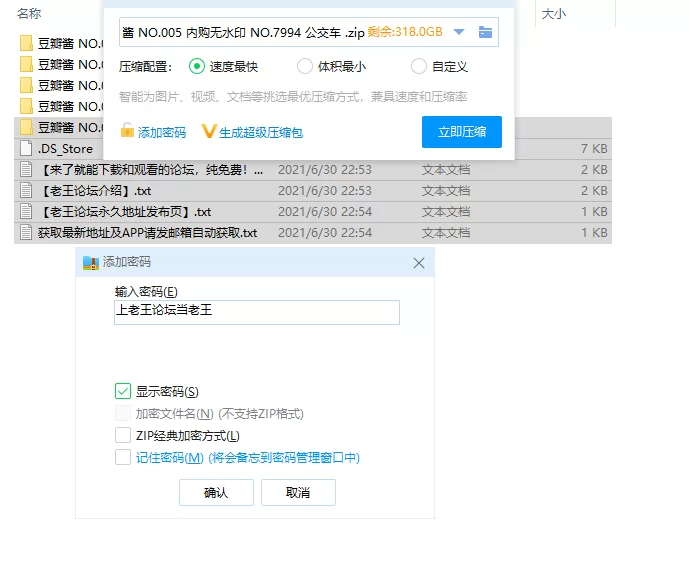Sort files by the 名称 column header
This screenshot has height=565, width=689.
pyautogui.click(x=30, y=14)
